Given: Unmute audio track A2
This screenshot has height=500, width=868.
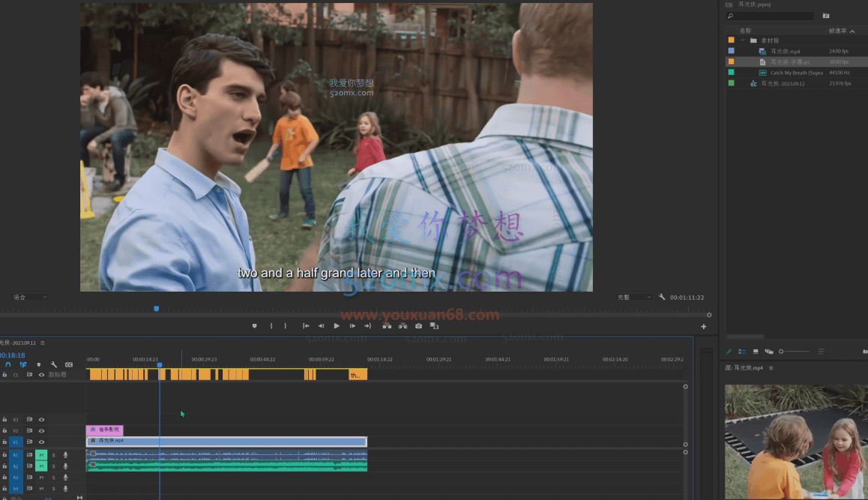Looking at the screenshot, I should click(41, 466).
